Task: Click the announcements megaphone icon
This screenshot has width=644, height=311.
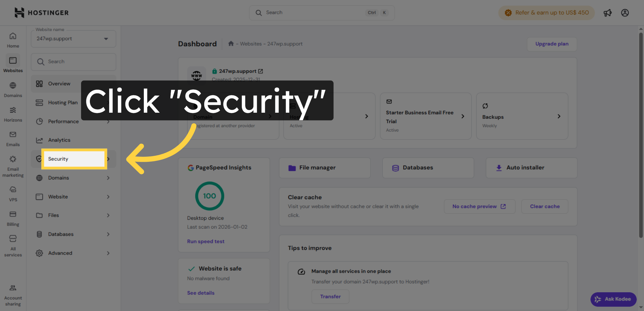Action: point(608,12)
